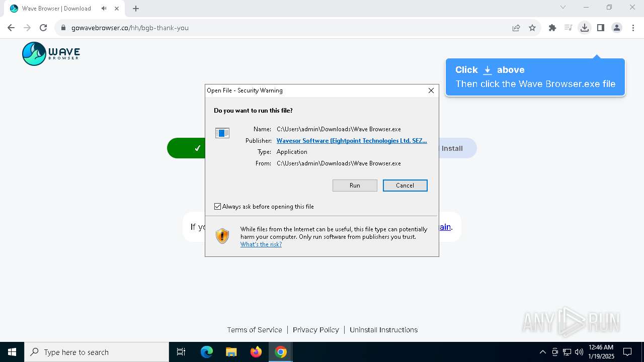Open the Wavesor Software publisher link
Image resolution: width=644 pixels, height=362 pixels.
coord(352,141)
